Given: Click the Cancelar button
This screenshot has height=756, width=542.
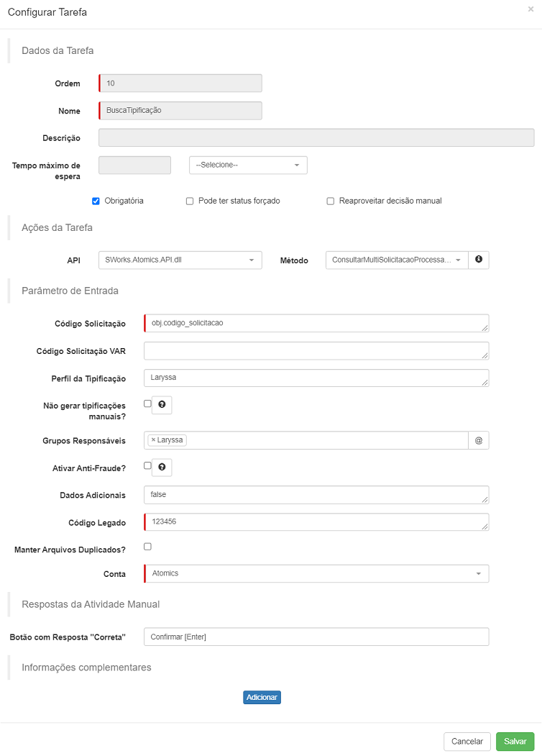Looking at the screenshot, I should [467, 742].
